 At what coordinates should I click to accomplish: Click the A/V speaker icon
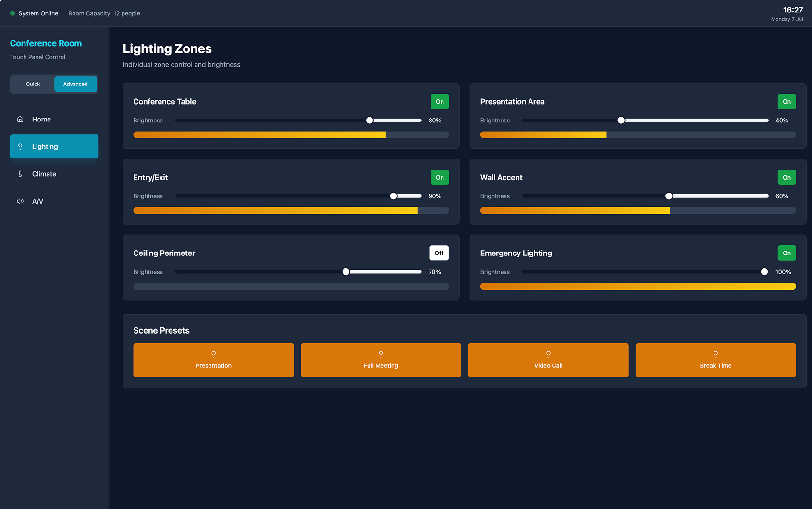point(20,201)
